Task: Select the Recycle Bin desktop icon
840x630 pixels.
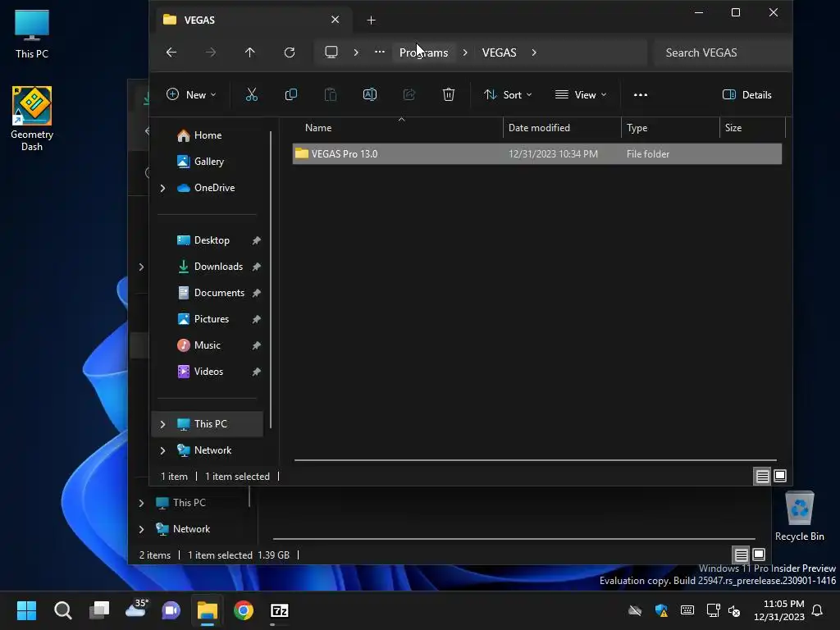Action: [x=799, y=516]
